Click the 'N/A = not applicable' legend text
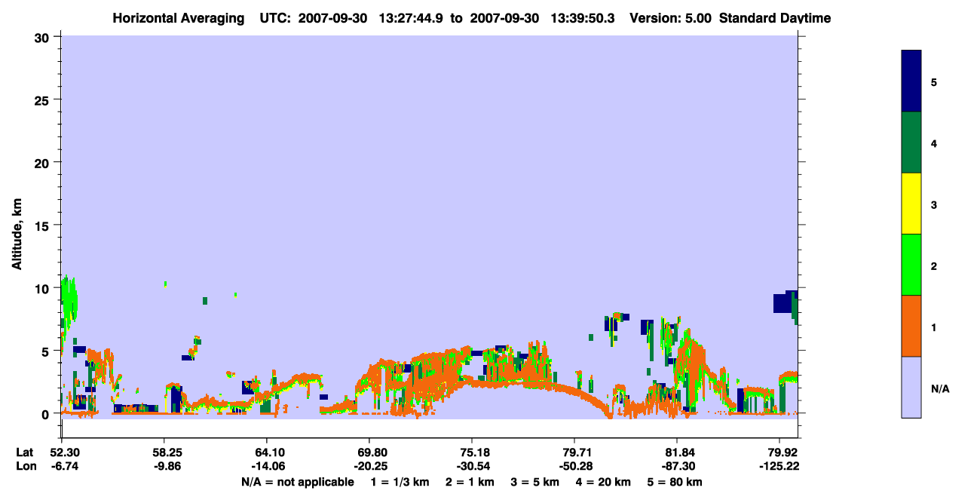This screenshot has height=503, width=980. coord(297,482)
